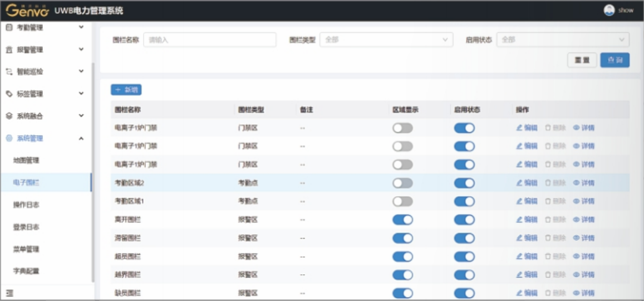The height and width of the screenshot is (301, 644).
Task: Click the show username in header
Action: [x=626, y=10]
